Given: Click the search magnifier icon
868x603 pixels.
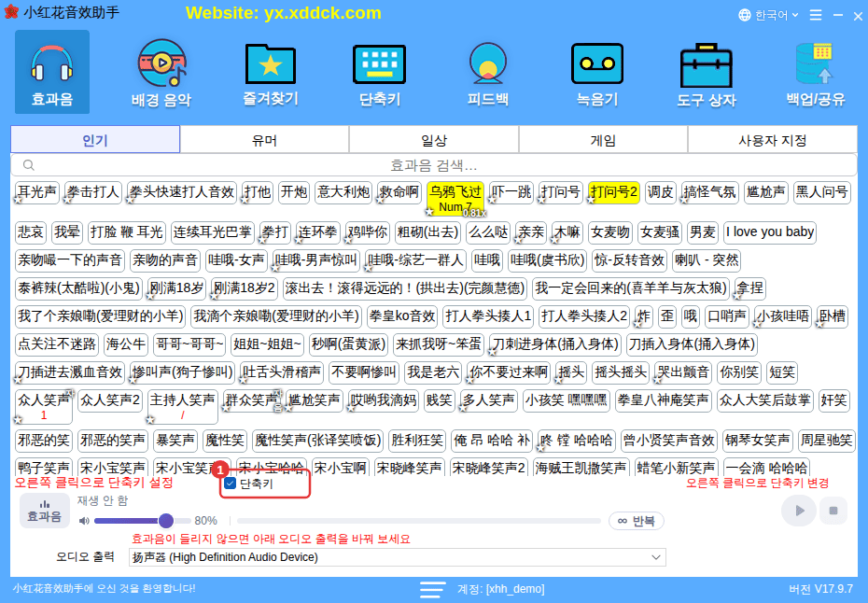Looking at the screenshot, I should tap(29, 165).
